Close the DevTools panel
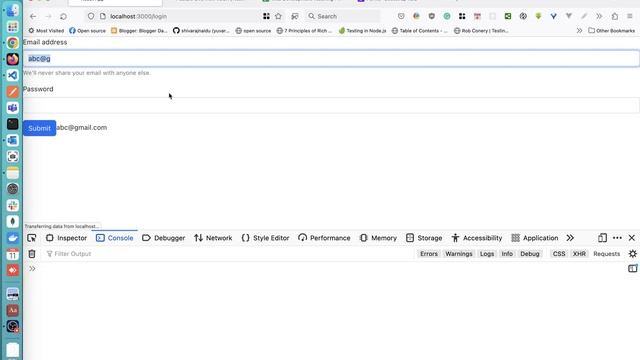Image resolution: width=640 pixels, height=360 pixels. point(632,238)
